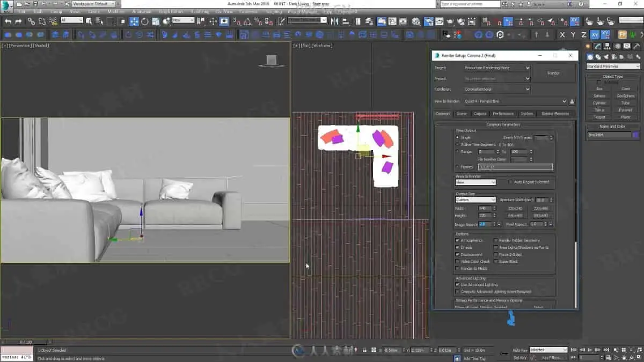Open the Performance tab in Render Setup
The height and width of the screenshot is (362, 644).
click(x=503, y=114)
